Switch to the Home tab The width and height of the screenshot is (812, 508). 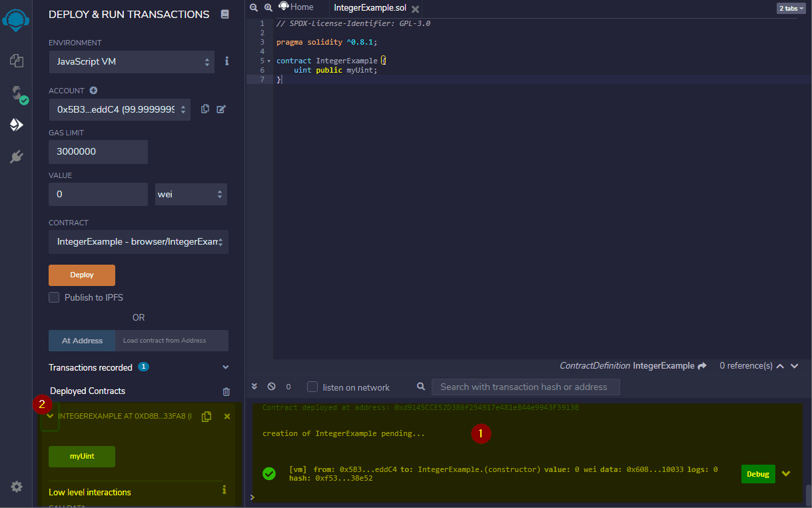[296, 7]
